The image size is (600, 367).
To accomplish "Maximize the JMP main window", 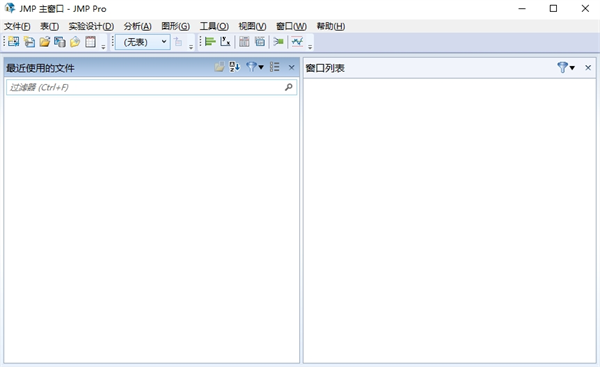I will point(553,8).
